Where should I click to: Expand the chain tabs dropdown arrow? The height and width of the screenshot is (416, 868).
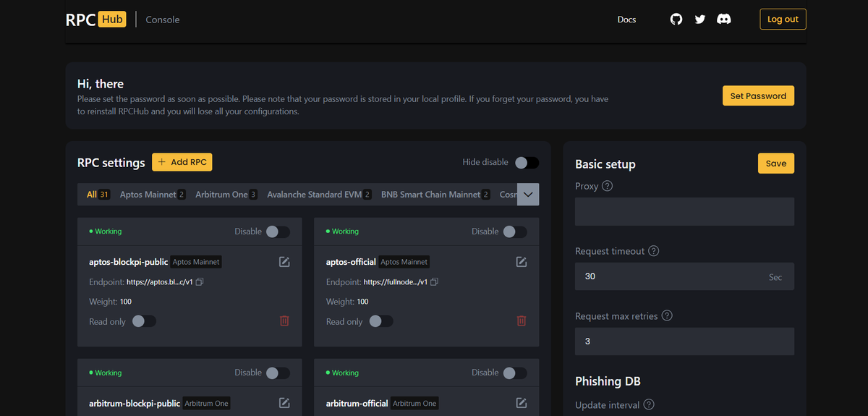pos(528,195)
